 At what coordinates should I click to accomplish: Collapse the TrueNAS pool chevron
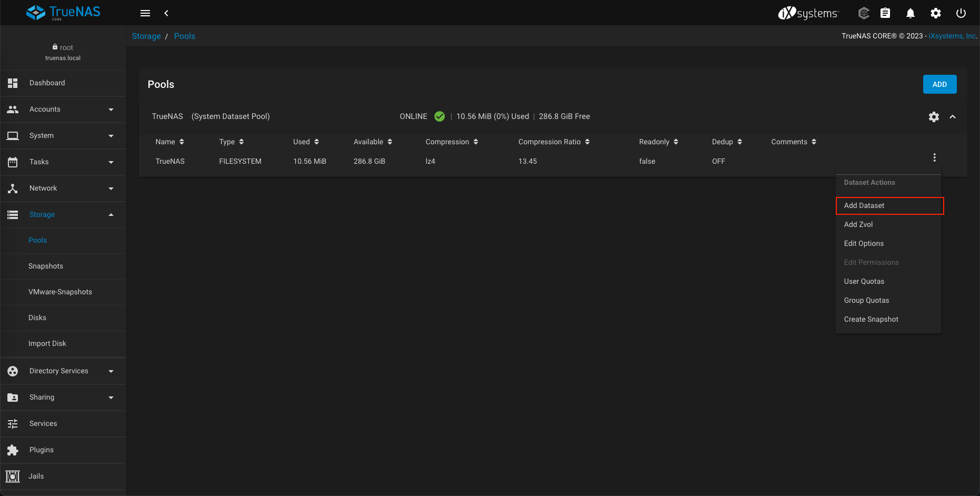(953, 117)
